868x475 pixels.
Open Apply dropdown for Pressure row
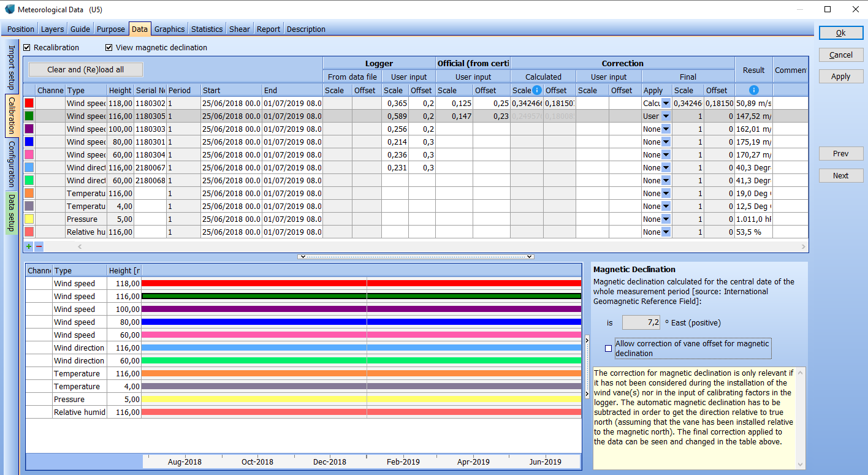click(x=666, y=219)
